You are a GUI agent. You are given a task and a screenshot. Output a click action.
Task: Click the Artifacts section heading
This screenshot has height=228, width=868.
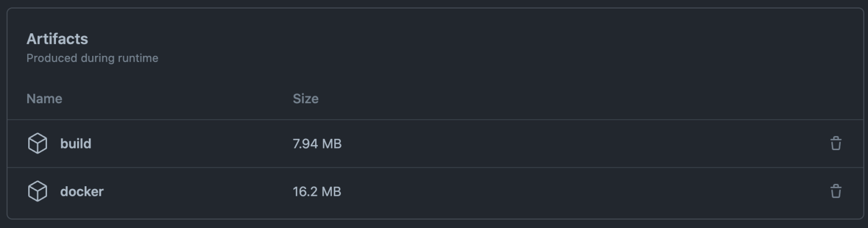coord(57,39)
